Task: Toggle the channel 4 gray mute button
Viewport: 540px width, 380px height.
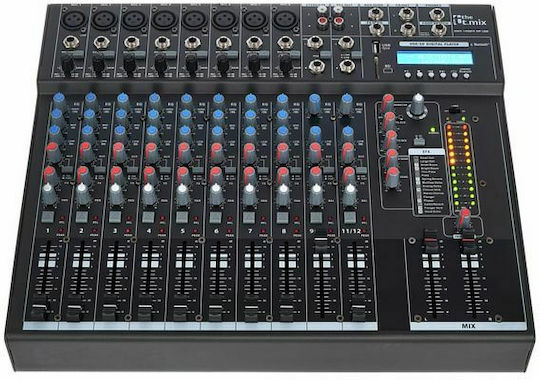Action: [148, 217]
